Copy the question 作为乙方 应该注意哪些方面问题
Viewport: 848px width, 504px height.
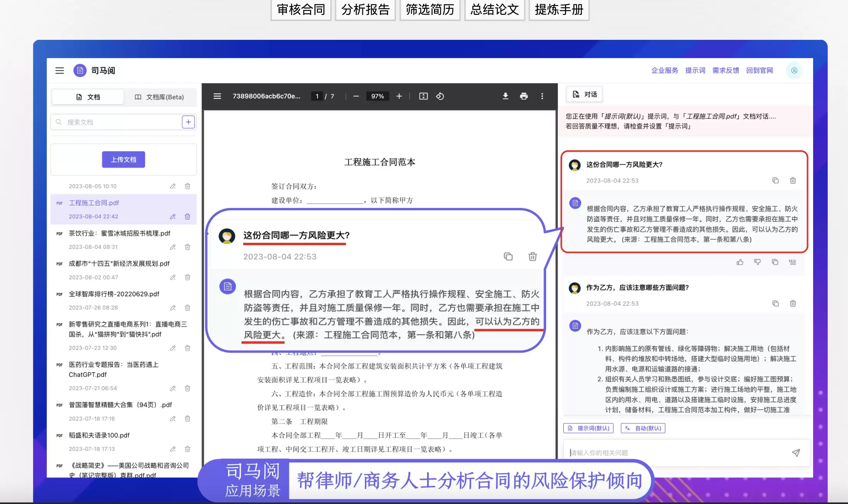point(775,303)
